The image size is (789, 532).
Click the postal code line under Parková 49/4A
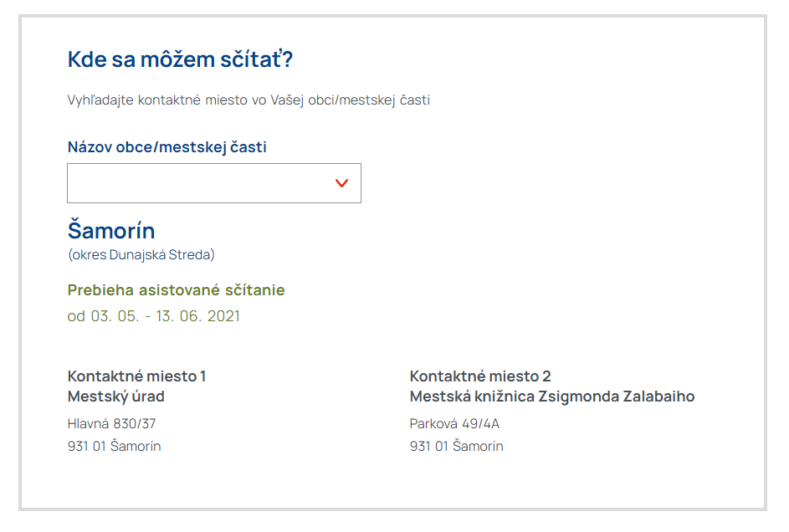pos(456,446)
